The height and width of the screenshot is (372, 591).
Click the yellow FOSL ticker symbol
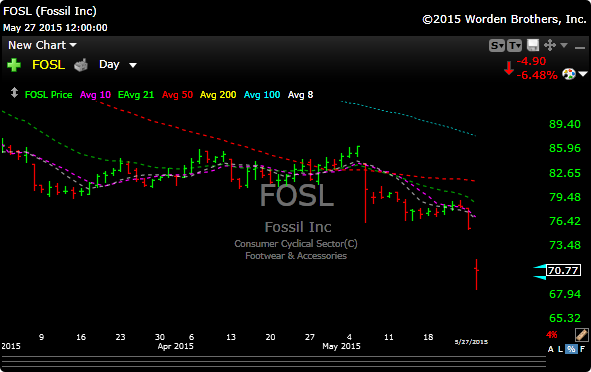[49, 65]
